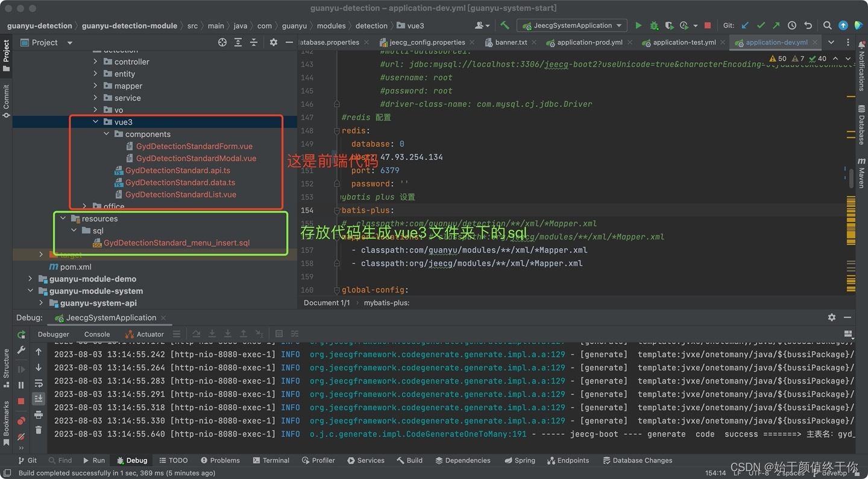Click the Git Rollback undo arrow

tap(808, 25)
